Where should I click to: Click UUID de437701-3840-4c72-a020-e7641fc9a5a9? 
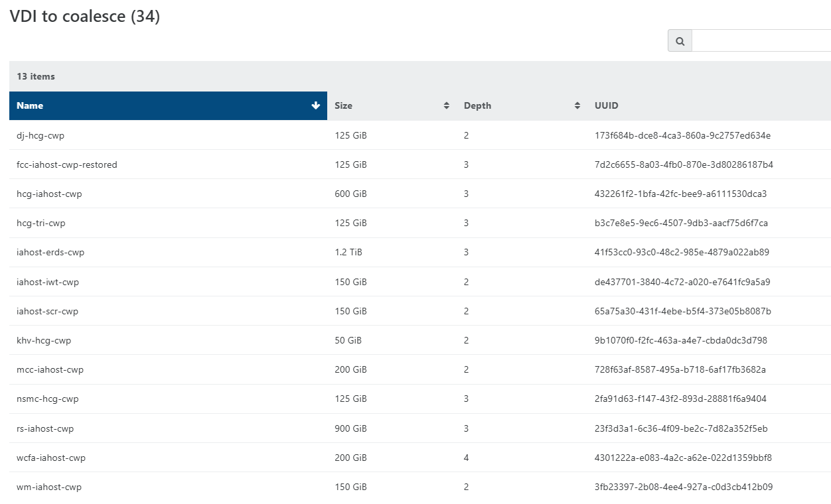(682, 282)
